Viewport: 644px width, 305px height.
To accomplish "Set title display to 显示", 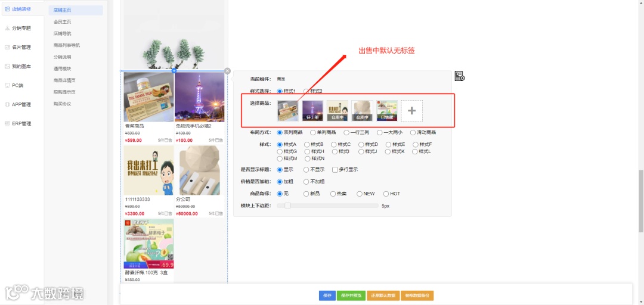I will (x=280, y=170).
